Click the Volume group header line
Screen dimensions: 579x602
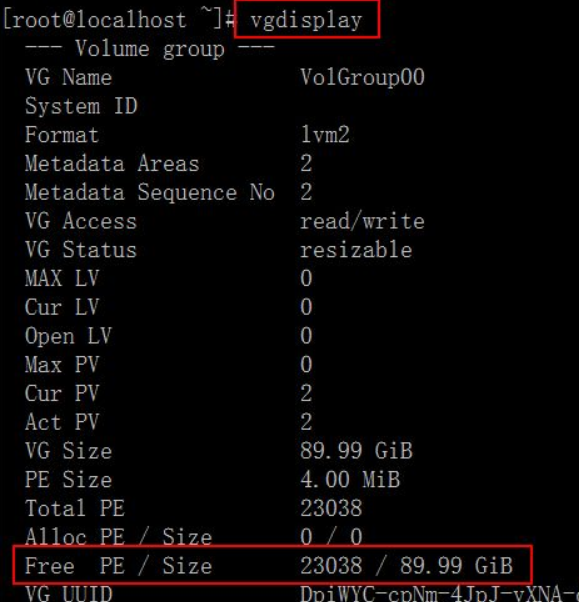pos(150,49)
